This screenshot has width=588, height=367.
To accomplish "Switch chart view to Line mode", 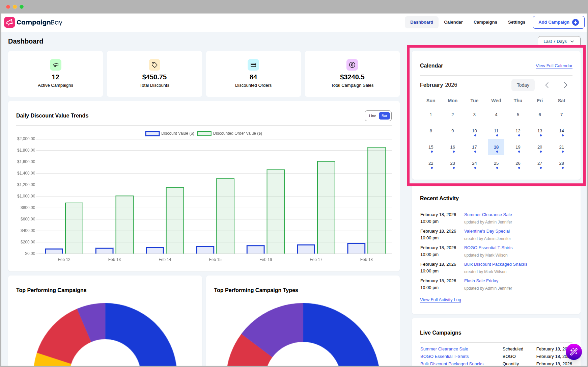I will coord(372,115).
